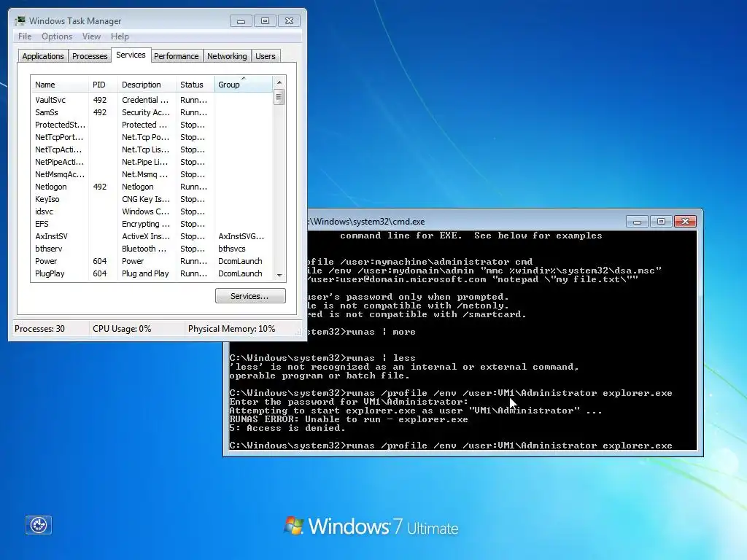Click the cmd.exe window title bar
Screen dimensions: 747x560
(x=465, y=222)
